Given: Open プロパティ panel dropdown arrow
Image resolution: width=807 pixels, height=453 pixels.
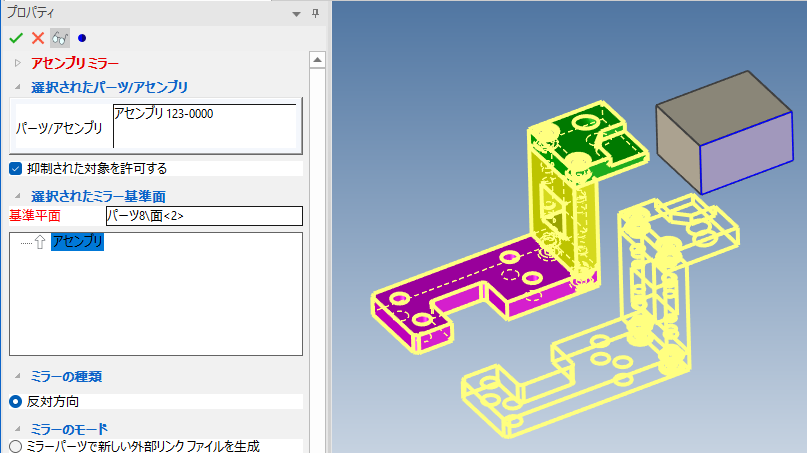Looking at the screenshot, I should (296, 14).
